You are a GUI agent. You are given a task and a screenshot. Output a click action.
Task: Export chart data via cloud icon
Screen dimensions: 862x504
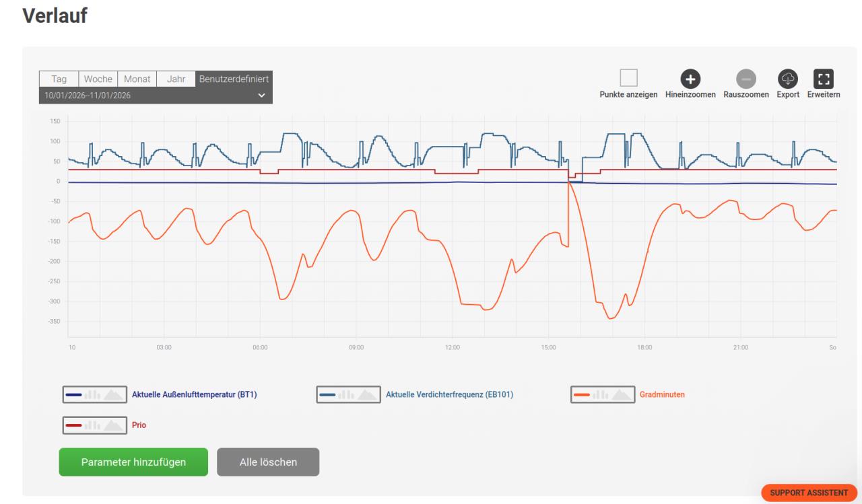point(788,79)
